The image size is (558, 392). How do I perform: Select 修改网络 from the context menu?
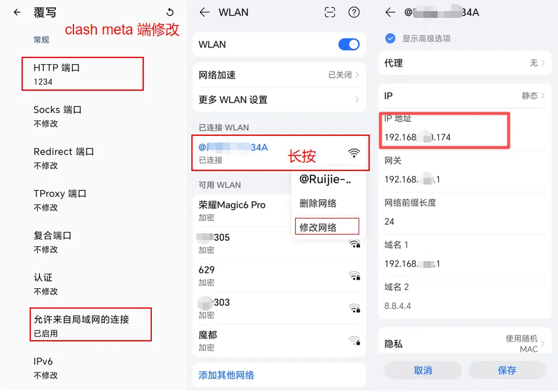(327, 226)
